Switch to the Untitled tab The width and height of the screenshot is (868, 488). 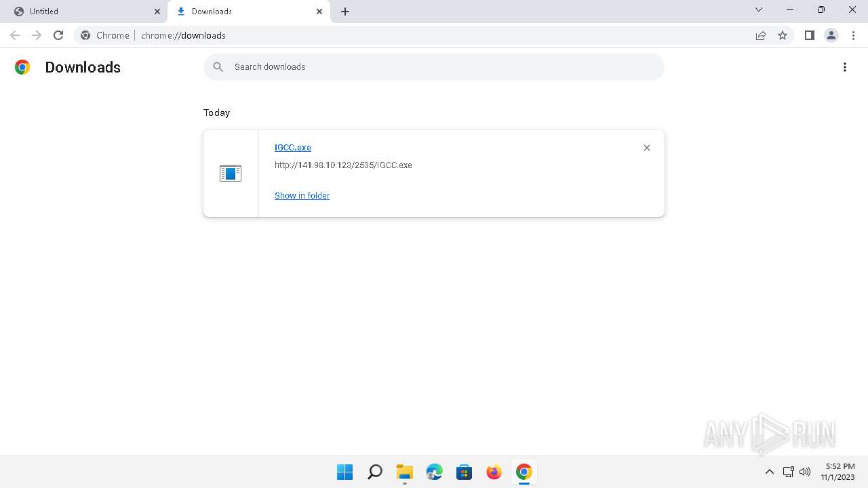click(84, 12)
